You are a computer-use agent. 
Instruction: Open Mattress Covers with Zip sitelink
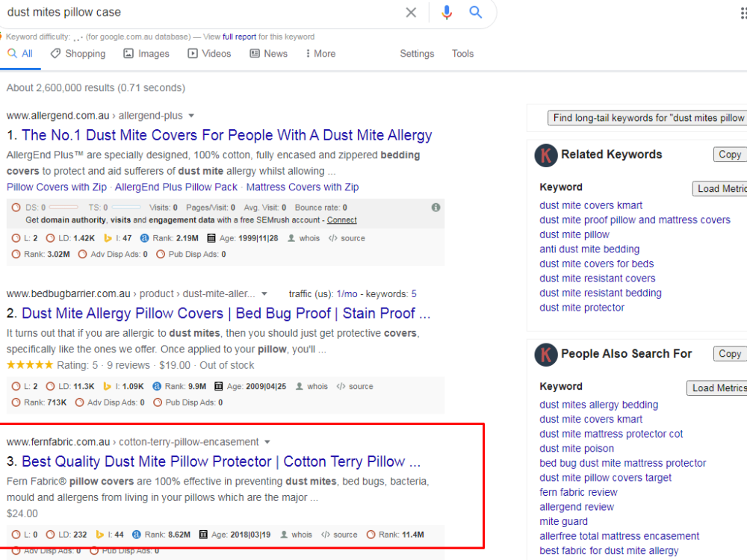(x=303, y=187)
